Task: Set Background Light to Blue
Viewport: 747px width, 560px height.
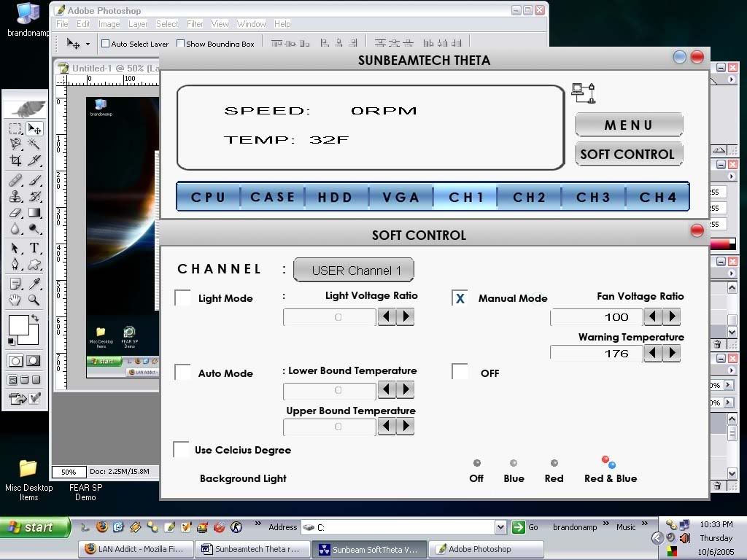Action: click(513, 463)
